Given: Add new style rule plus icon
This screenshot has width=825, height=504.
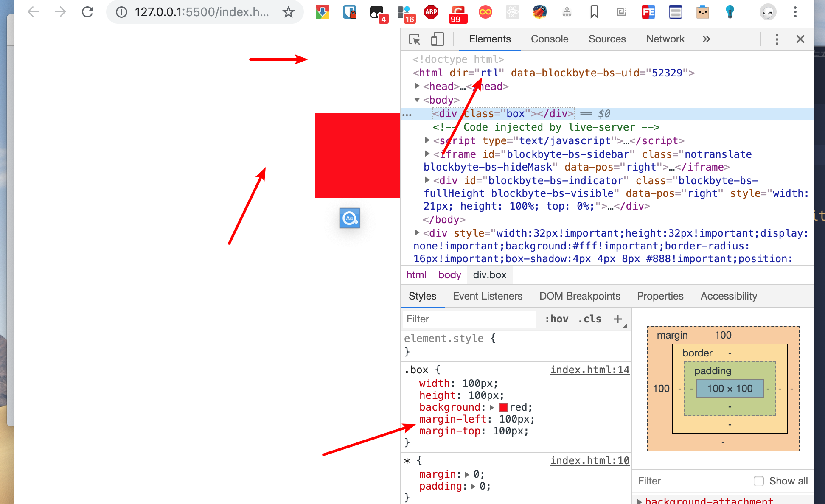Looking at the screenshot, I should pyautogui.click(x=618, y=319).
